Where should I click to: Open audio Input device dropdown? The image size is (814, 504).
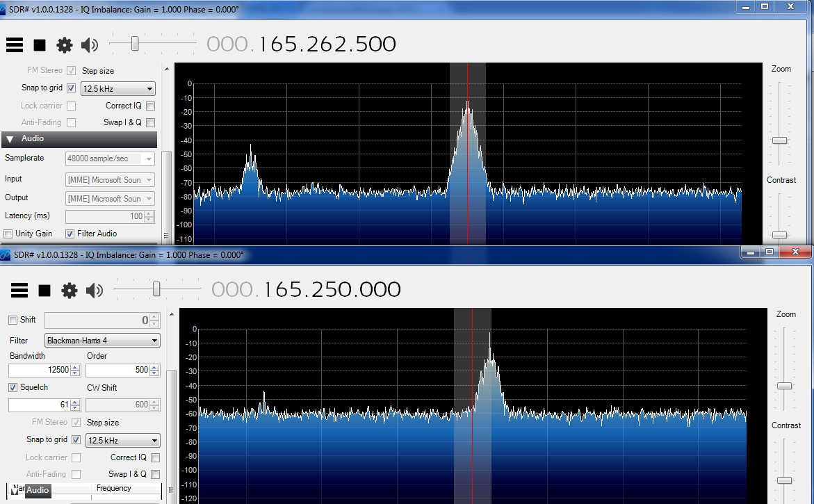[110, 180]
